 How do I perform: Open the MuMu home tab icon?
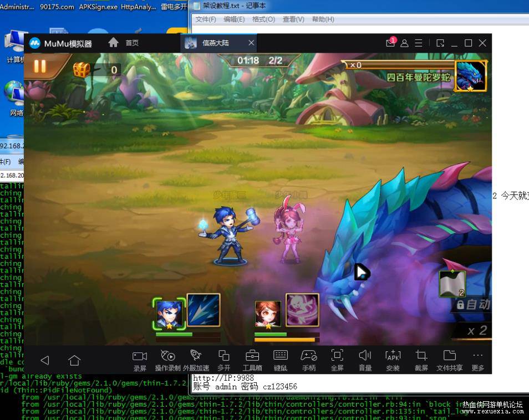click(113, 43)
